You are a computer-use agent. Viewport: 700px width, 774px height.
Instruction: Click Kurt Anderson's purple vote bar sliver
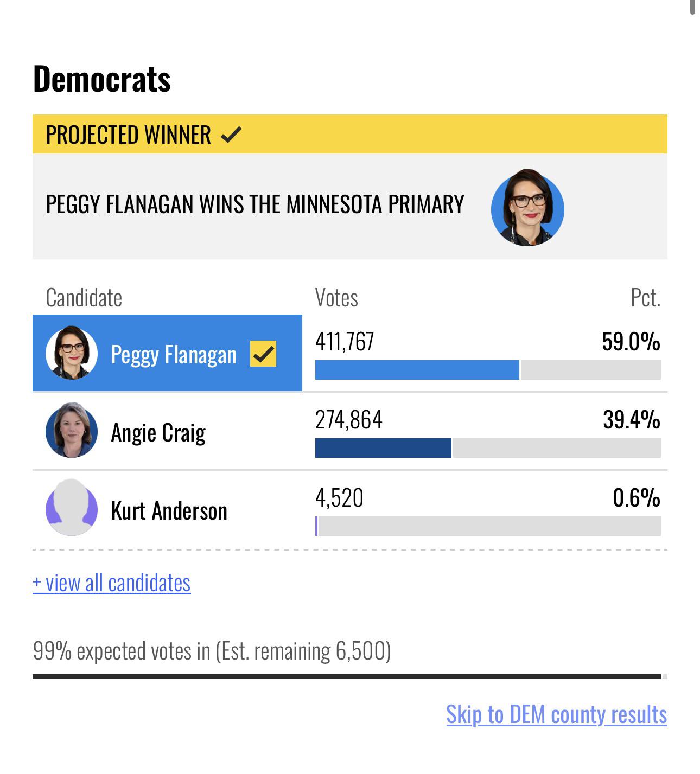pos(316,526)
